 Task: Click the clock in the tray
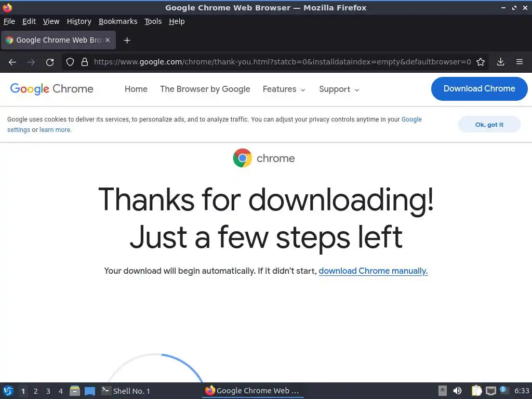point(522,391)
